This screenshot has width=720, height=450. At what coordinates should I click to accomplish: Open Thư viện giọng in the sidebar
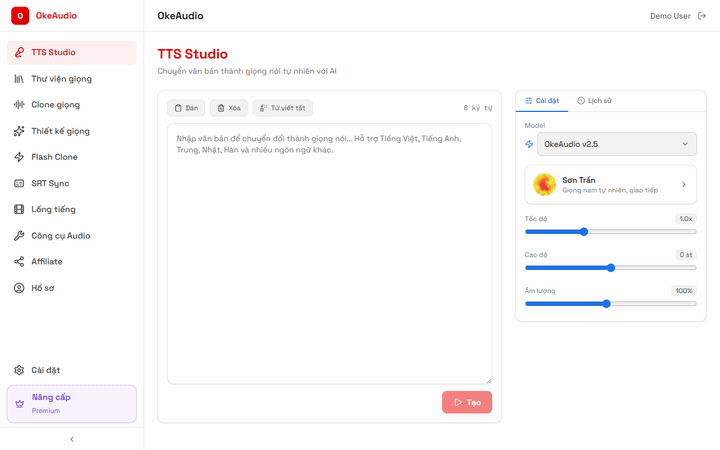tap(72, 79)
